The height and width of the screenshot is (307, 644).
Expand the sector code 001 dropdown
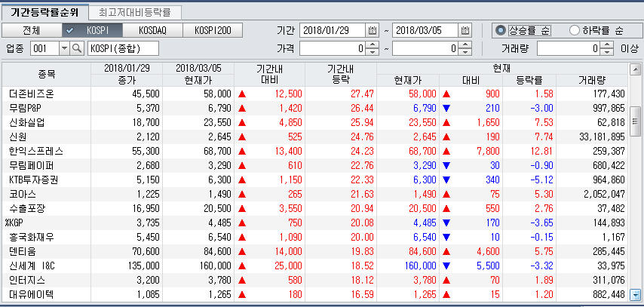[65, 49]
